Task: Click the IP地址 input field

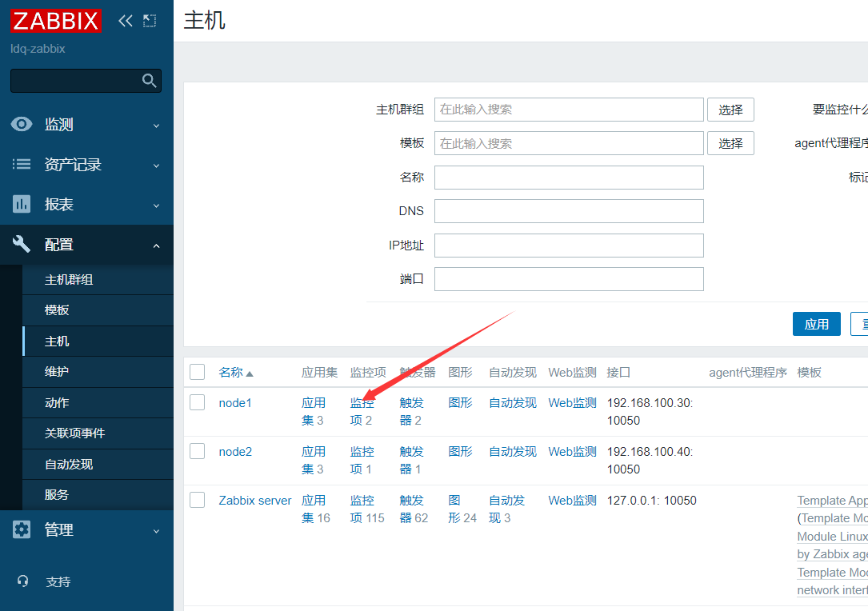Action: pyautogui.click(x=569, y=246)
